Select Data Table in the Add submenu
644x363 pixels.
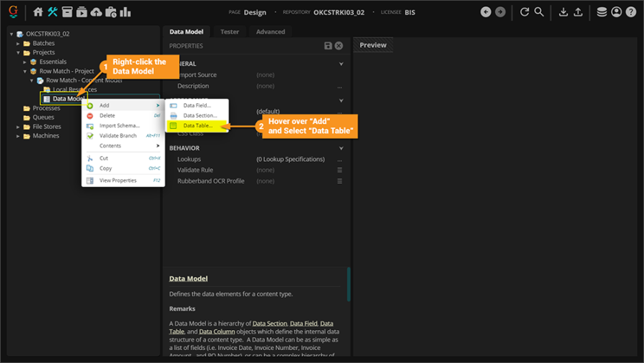pyautogui.click(x=197, y=125)
